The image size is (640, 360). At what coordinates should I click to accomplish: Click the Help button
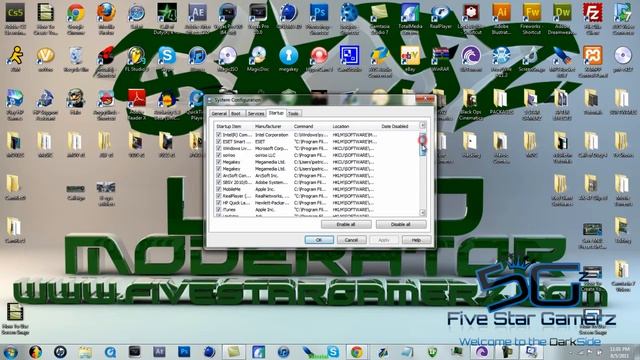pos(416,240)
